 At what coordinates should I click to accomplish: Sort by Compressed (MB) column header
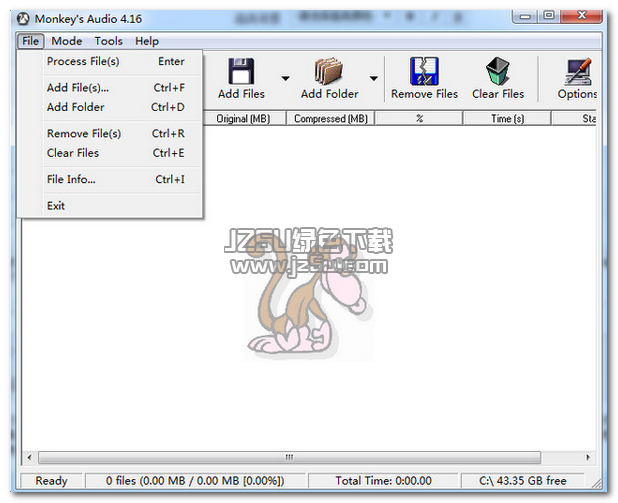330,118
